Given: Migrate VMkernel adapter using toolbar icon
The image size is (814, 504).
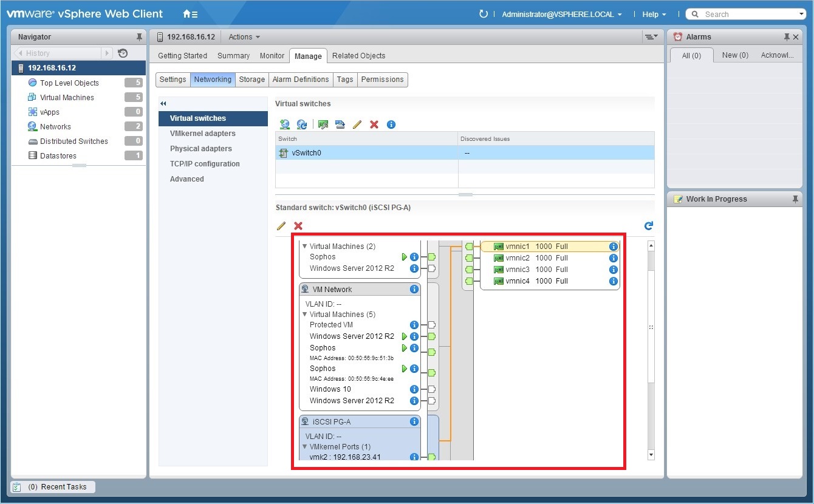Looking at the screenshot, I should pyautogui.click(x=340, y=124).
